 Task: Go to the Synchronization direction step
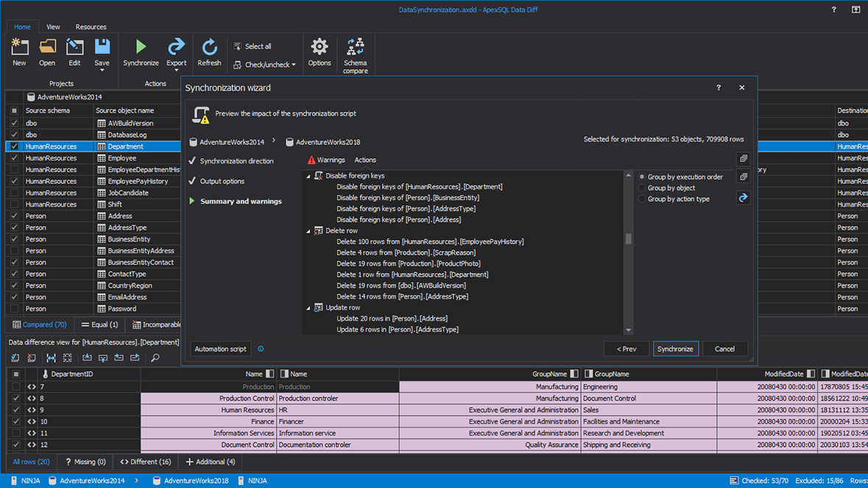pyautogui.click(x=236, y=161)
